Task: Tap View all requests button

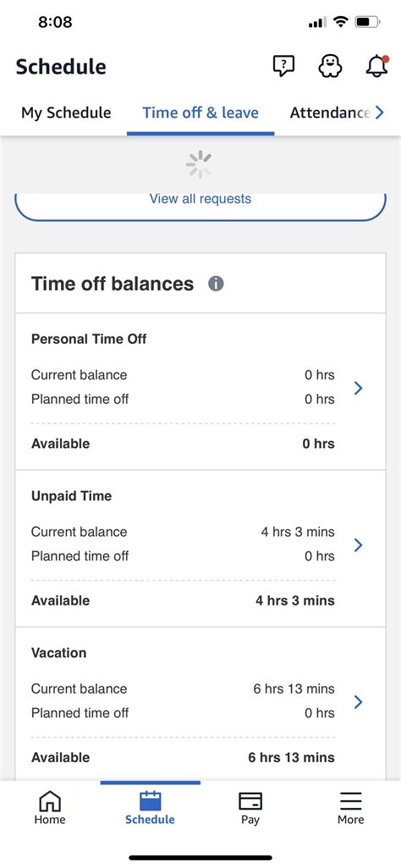Action: pyautogui.click(x=200, y=202)
